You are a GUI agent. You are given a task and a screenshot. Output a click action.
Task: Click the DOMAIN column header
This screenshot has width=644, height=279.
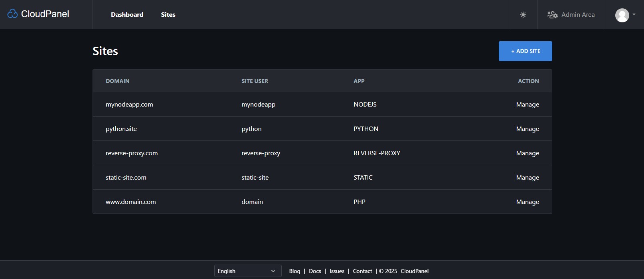118,81
